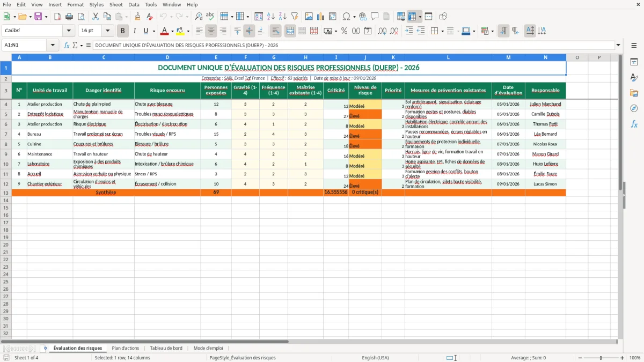Screen dimensions: 644x362
Task: Expand the font color dropdown arrow
Action: click(172, 31)
